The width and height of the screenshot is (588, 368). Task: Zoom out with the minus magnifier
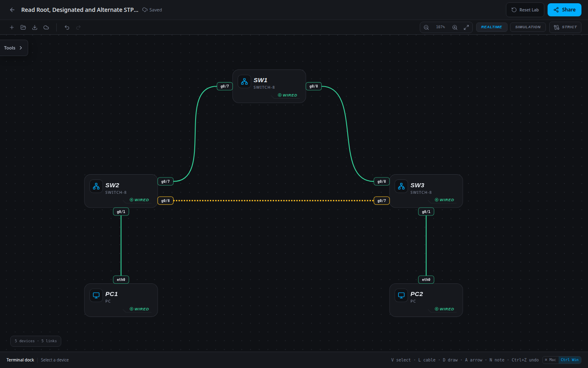426,27
